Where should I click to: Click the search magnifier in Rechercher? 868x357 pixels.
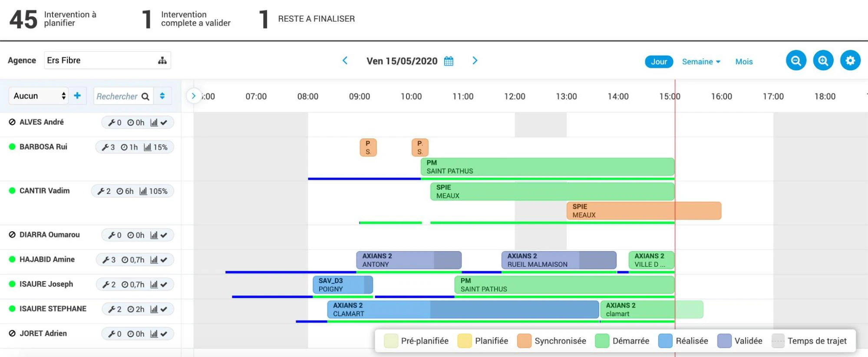(x=145, y=96)
